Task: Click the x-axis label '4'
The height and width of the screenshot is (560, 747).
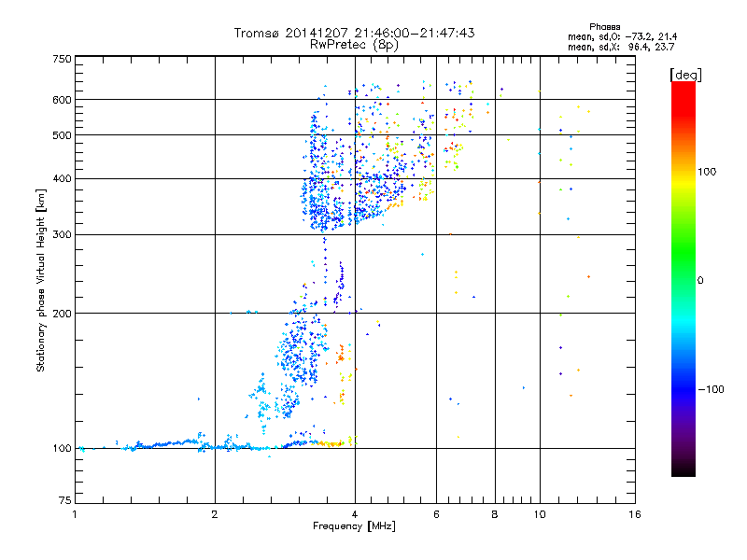Action: tap(355, 514)
